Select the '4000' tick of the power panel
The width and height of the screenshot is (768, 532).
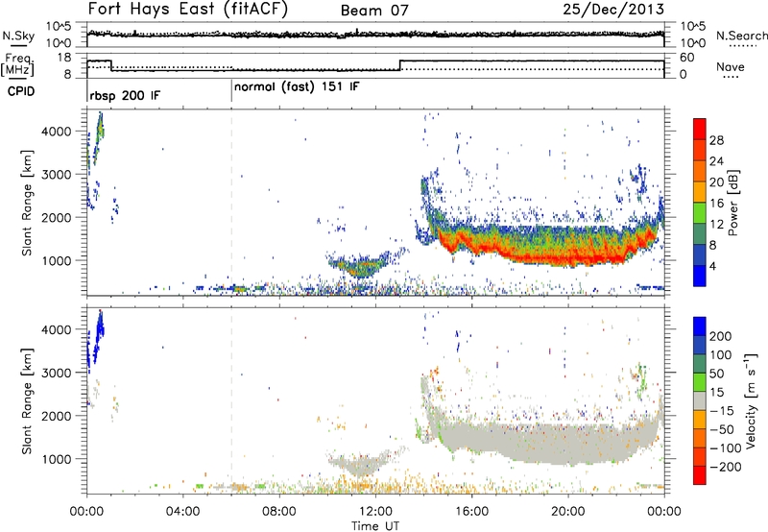coord(57,132)
